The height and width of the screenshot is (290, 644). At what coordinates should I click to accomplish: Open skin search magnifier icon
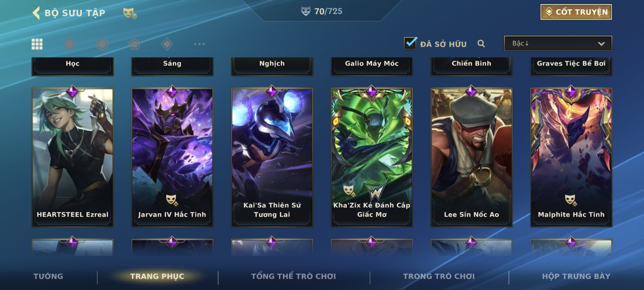(481, 43)
